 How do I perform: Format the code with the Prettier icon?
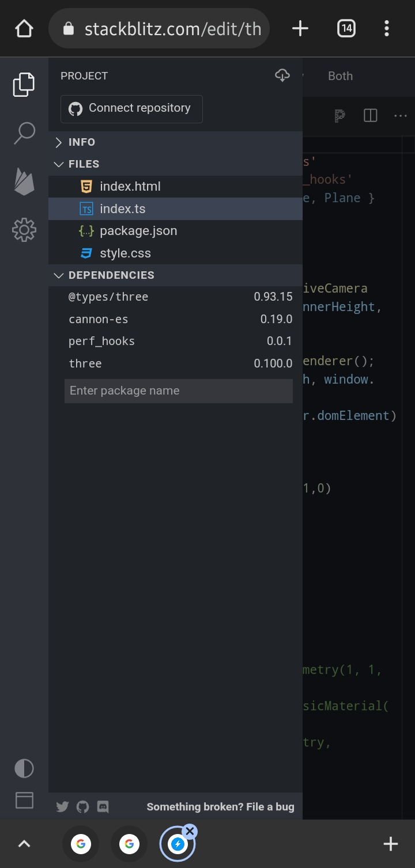tap(339, 115)
